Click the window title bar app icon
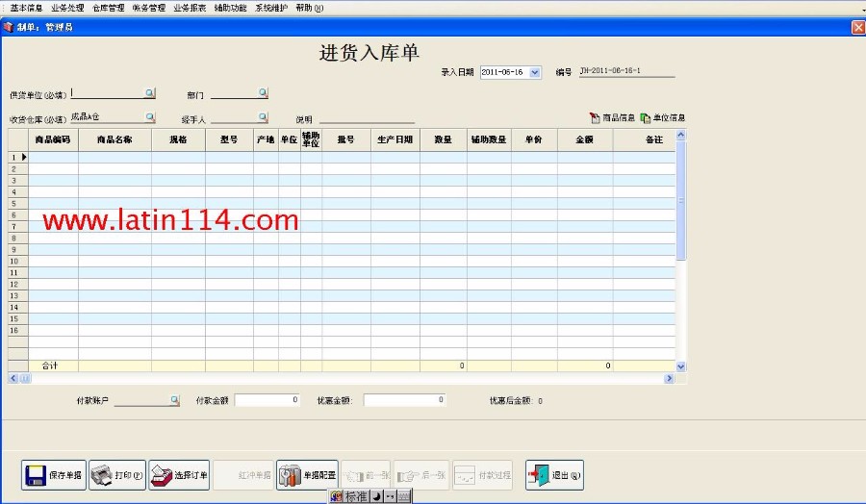This screenshot has width=866, height=504. [x=8, y=27]
